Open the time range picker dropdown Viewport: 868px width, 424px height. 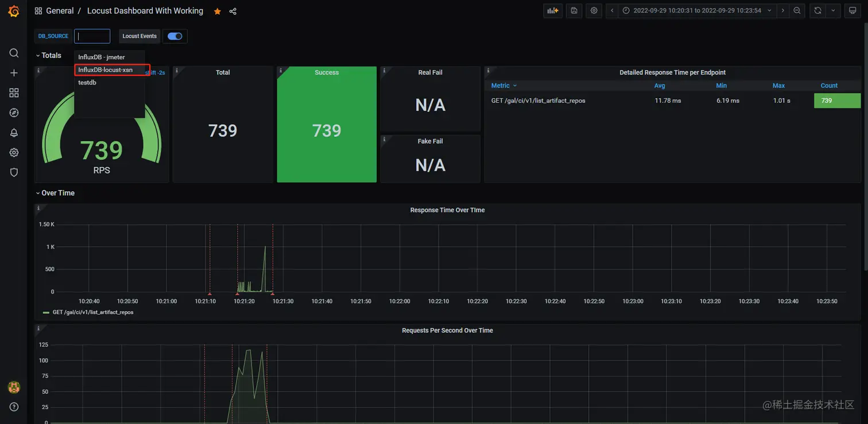pos(697,10)
